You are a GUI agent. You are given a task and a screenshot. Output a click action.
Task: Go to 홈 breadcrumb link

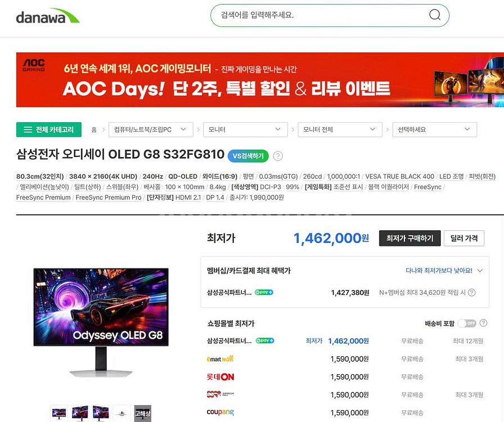[94, 129]
